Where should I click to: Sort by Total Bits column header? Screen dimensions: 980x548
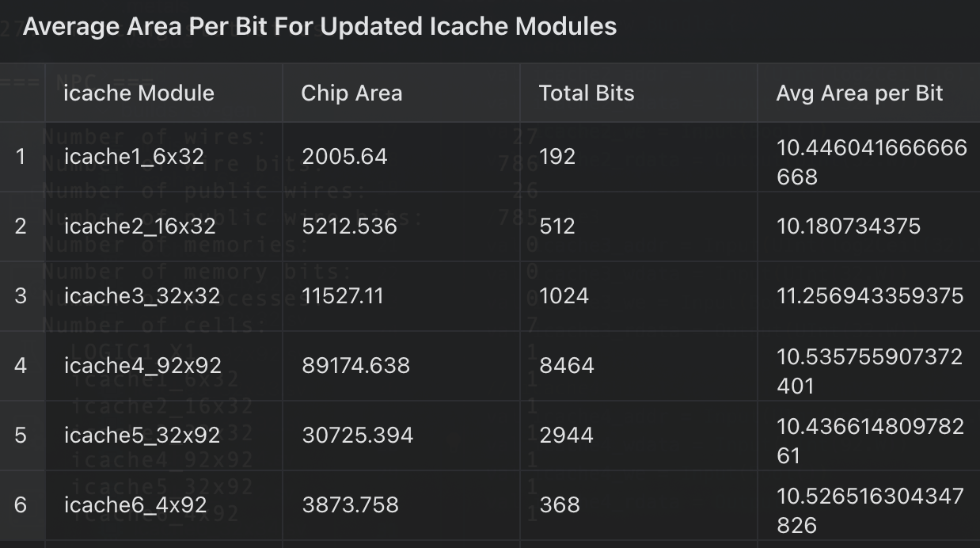587,93
